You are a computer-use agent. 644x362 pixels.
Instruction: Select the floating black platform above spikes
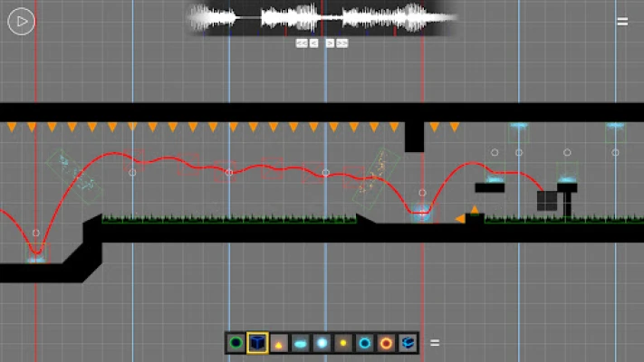490,187
